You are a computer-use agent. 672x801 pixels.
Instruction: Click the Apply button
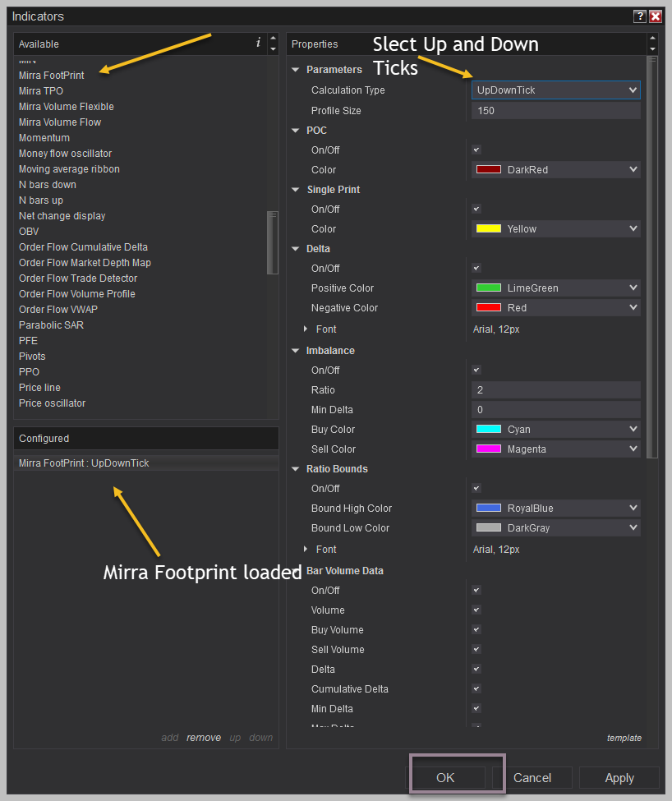point(619,777)
